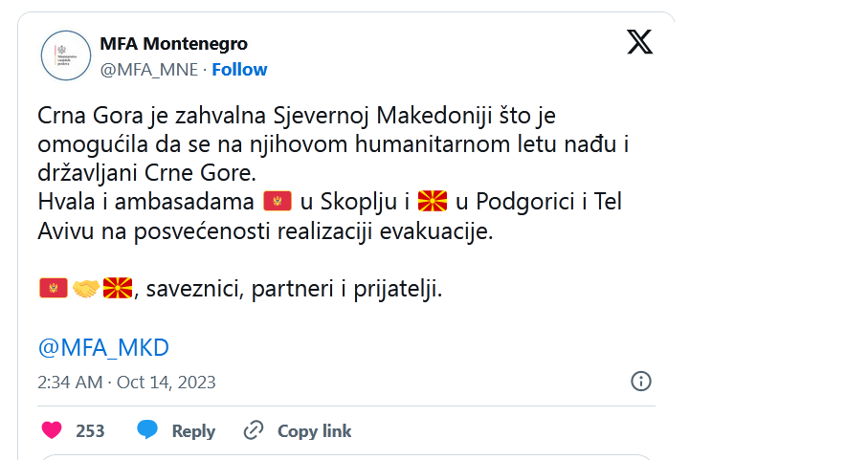Click the chain link copy icon

254,430
